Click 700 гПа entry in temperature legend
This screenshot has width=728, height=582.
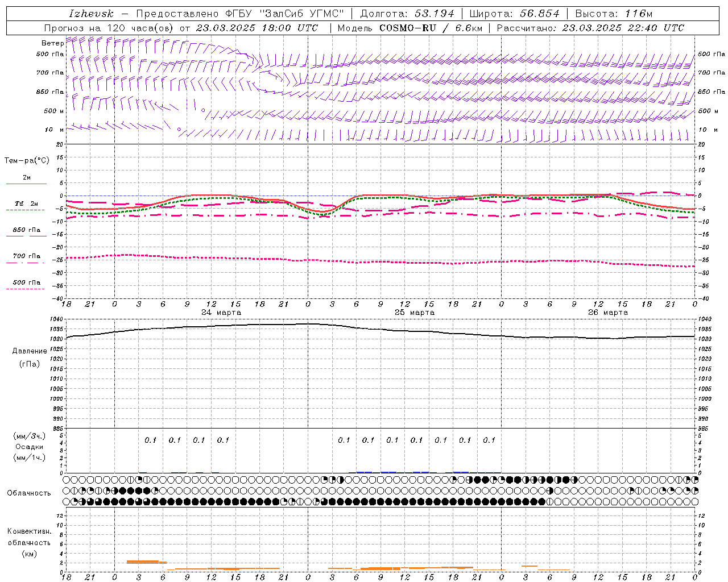click(27, 256)
